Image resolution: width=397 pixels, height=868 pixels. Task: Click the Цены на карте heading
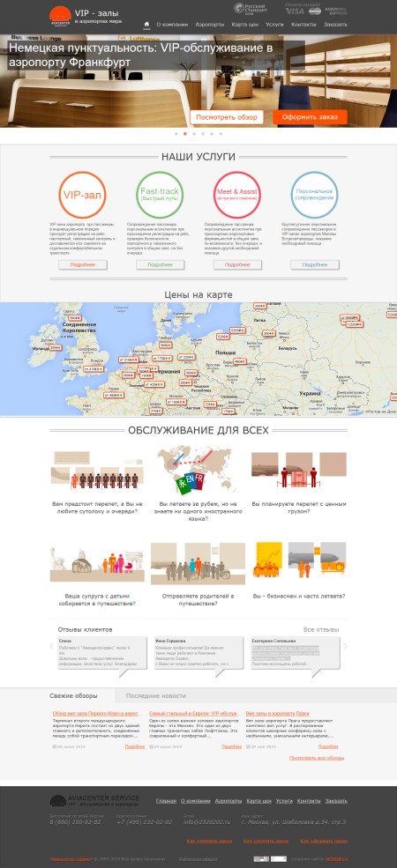[x=198, y=294]
